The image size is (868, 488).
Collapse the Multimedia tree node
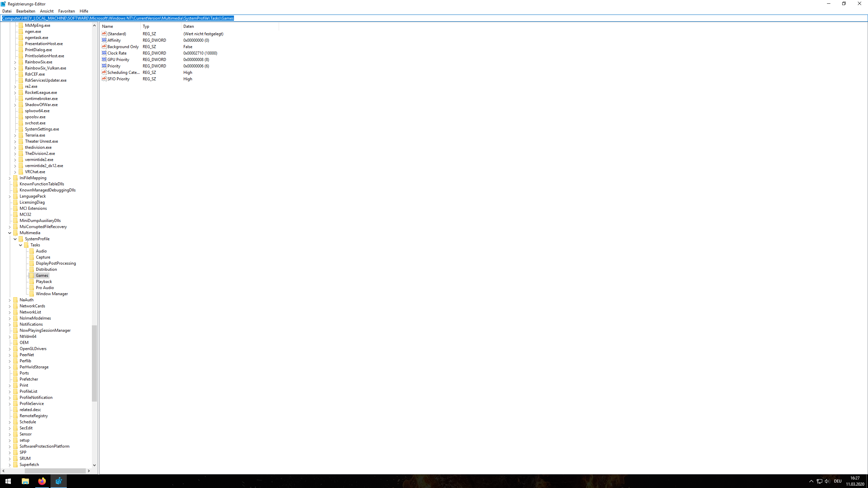(10, 233)
